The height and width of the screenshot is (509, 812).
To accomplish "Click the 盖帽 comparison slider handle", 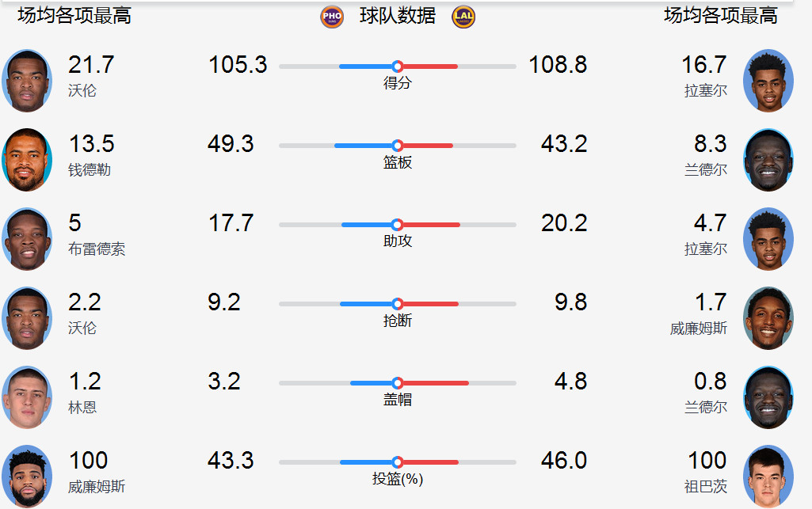I will (x=398, y=383).
